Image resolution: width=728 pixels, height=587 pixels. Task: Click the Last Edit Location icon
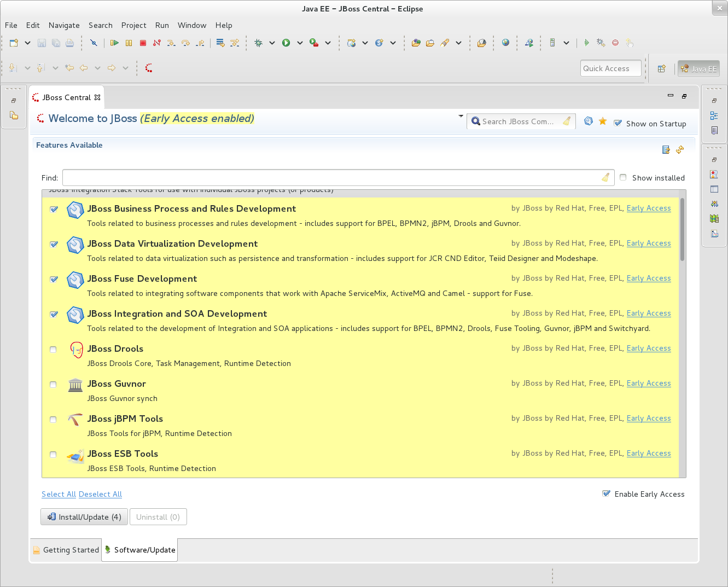click(69, 68)
